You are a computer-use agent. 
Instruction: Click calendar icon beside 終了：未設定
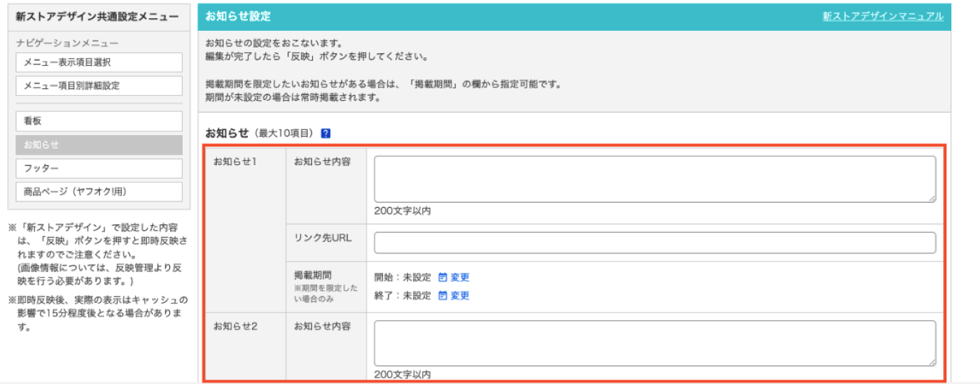[x=442, y=296]
